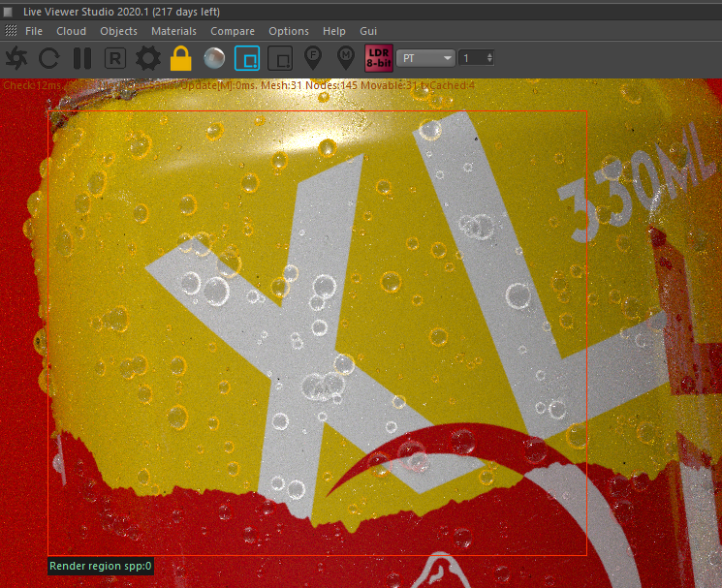The height and width of the screenshot is (588, 722).
Task: Click the 'Render region spp:0' label
Action: point(101,567)
